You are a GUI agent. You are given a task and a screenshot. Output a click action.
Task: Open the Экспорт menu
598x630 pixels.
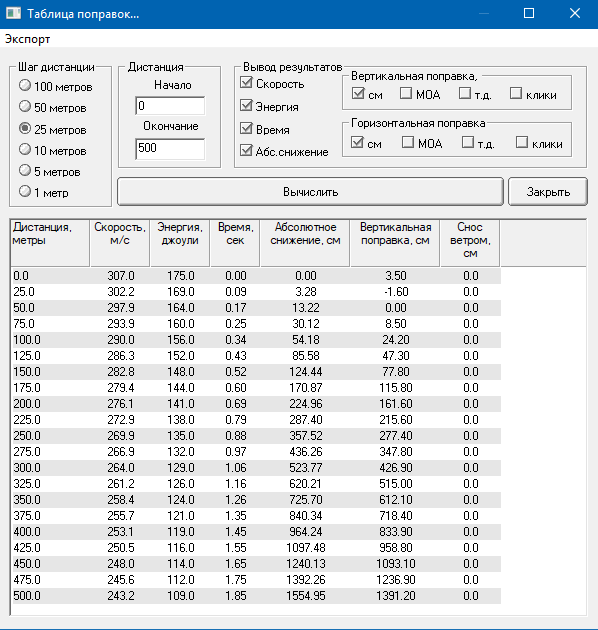[27, 39]
